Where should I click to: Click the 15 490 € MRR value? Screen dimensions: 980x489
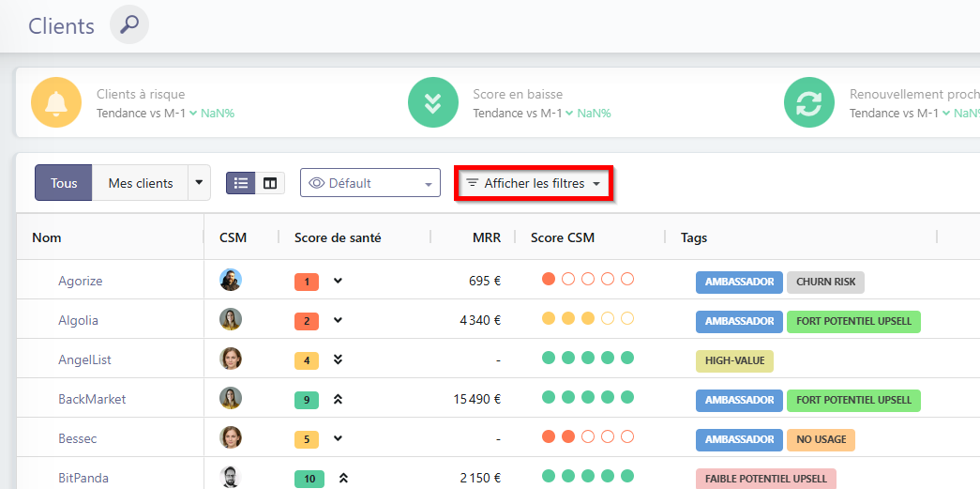pyautogui.click(x=477, y=399)
